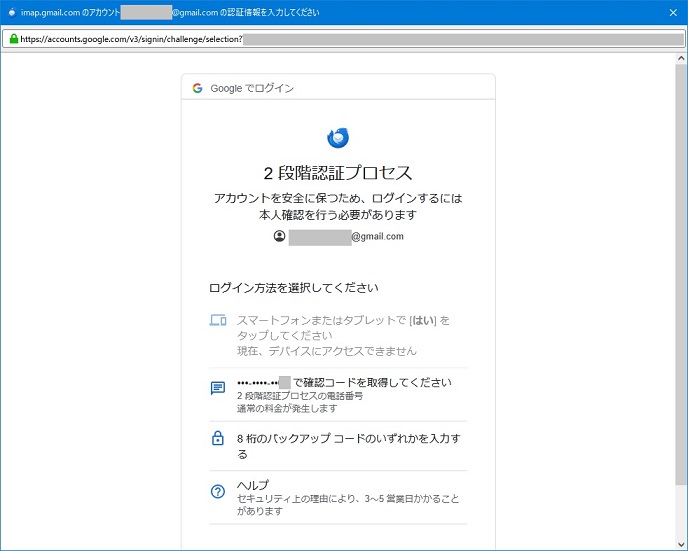Close the Gmail authentication dialog window

tap(672, 13)
